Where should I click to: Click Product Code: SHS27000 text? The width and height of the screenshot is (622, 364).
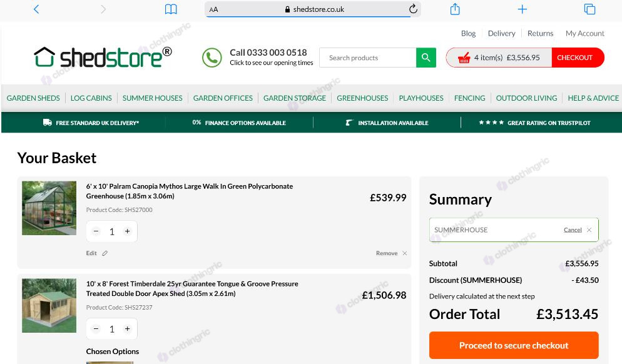pyautogui.click(x=119, y=210)
